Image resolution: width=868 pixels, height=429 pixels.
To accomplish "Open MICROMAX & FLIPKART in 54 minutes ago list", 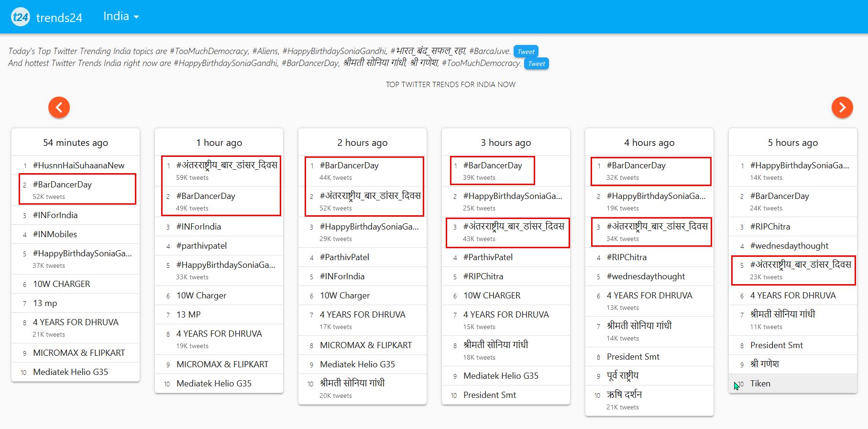I will click(x=79, y=353).
